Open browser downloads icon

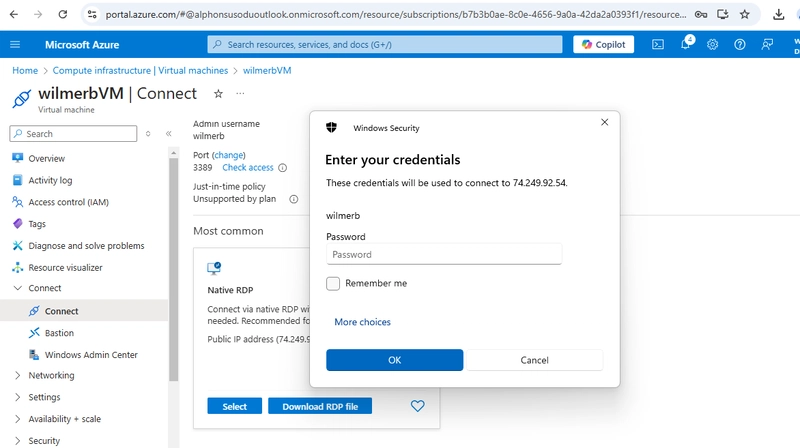click(x=779, y=14)
